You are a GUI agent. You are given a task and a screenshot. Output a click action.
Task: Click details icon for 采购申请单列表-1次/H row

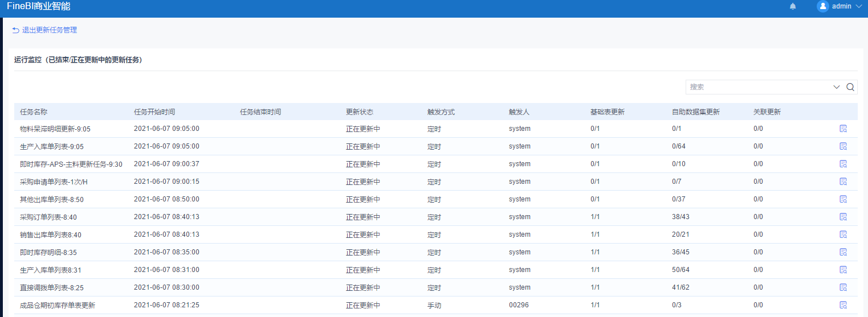[843, 182]
